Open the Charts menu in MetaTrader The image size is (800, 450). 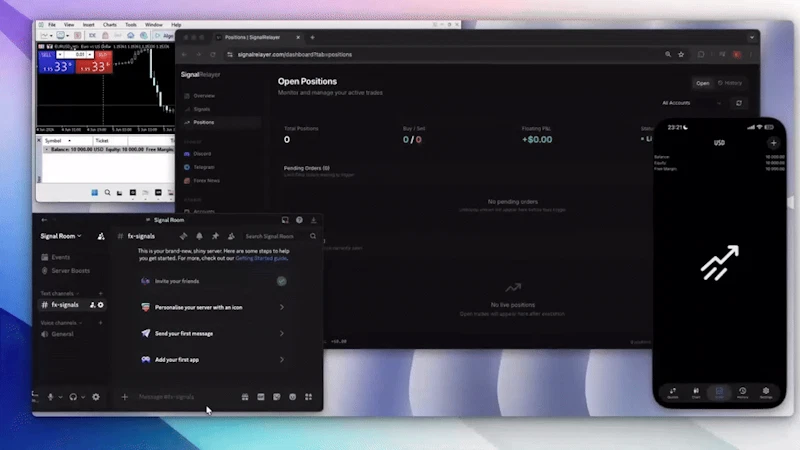pos(110,24)
